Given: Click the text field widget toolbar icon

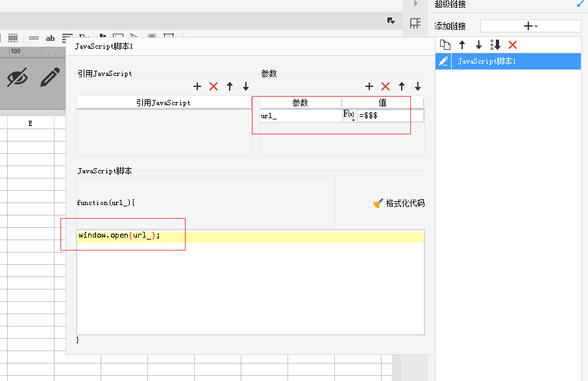Looking at the screenshot, I should pyautogui.click(x=34, y=38).
